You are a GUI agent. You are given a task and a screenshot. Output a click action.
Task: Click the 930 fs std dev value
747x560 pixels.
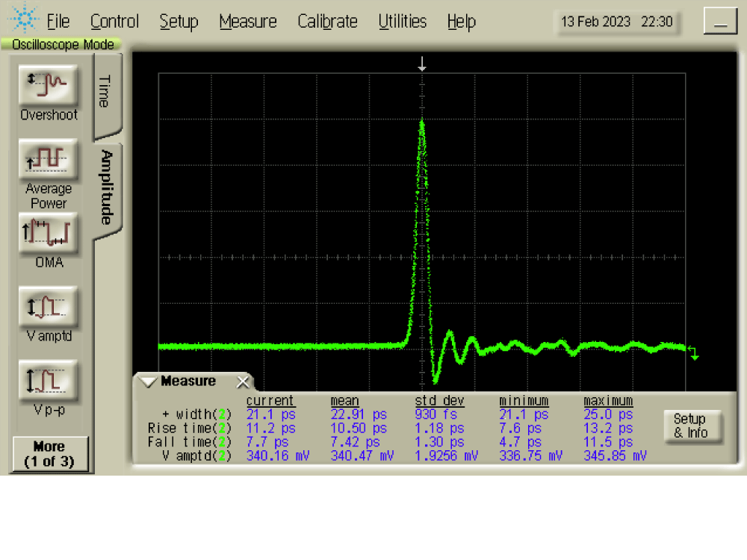click(x=436, y=414)
